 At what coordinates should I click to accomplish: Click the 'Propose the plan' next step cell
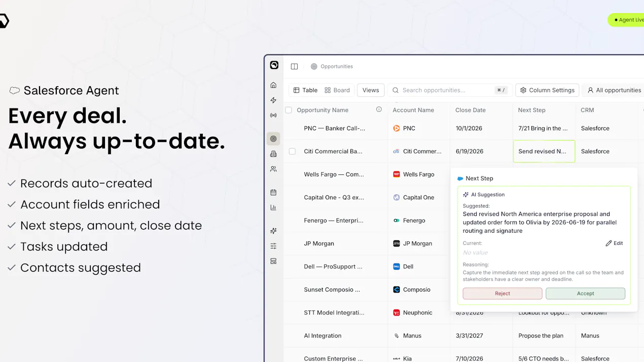click(541, 336)
